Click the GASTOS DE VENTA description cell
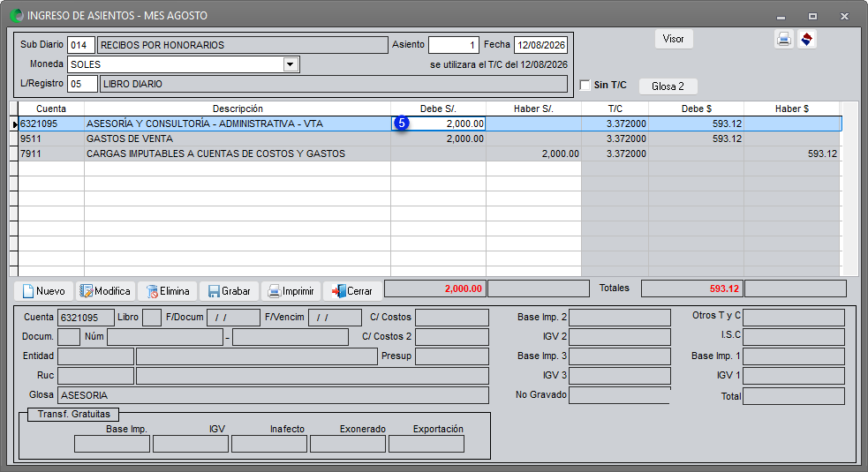The height and width of the screenshot is (472, 868). (x=238, y=139)
